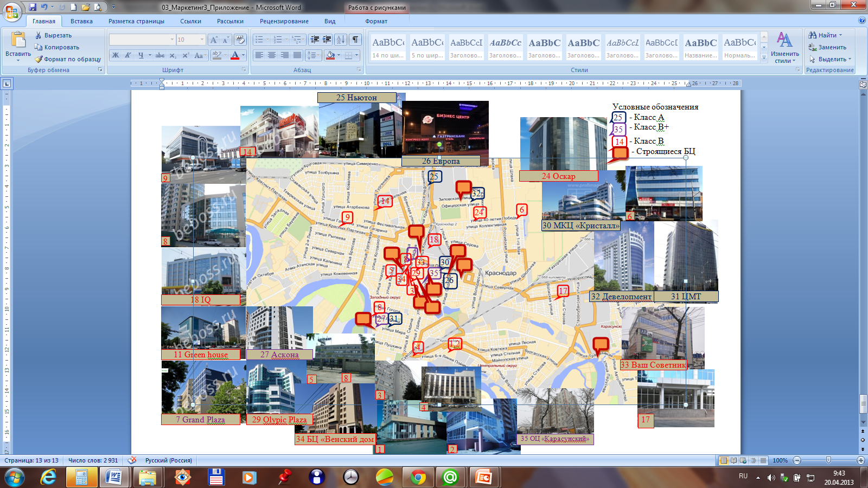868x488 pixels.
Task: Toggle subscript formatting
Action: coord(173,55)
